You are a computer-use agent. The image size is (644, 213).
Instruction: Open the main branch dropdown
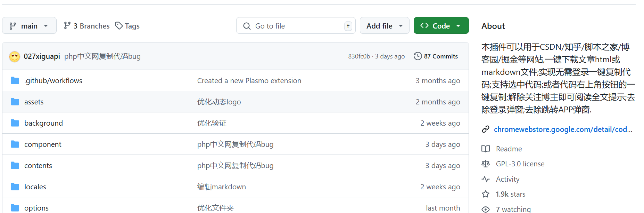pyautogui.click(x=29, y=26)
